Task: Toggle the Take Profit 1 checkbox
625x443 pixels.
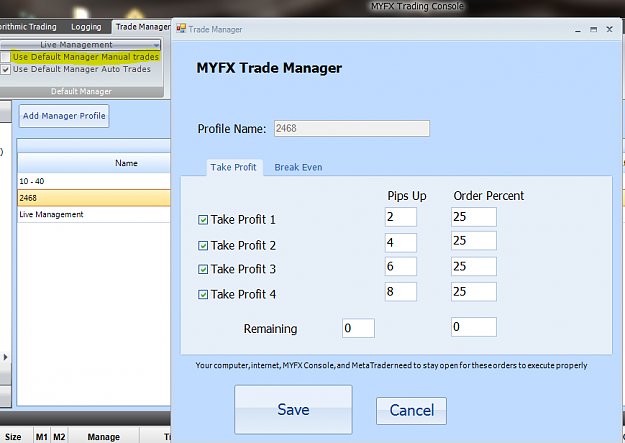Action: [x=203, y=220]
